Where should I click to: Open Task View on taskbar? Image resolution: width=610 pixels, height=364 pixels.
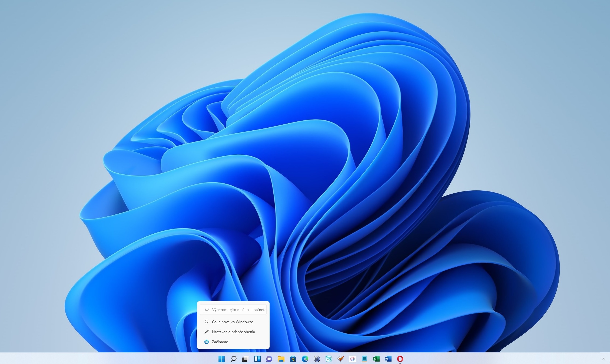pyautogui.click(x=245, y=359)
